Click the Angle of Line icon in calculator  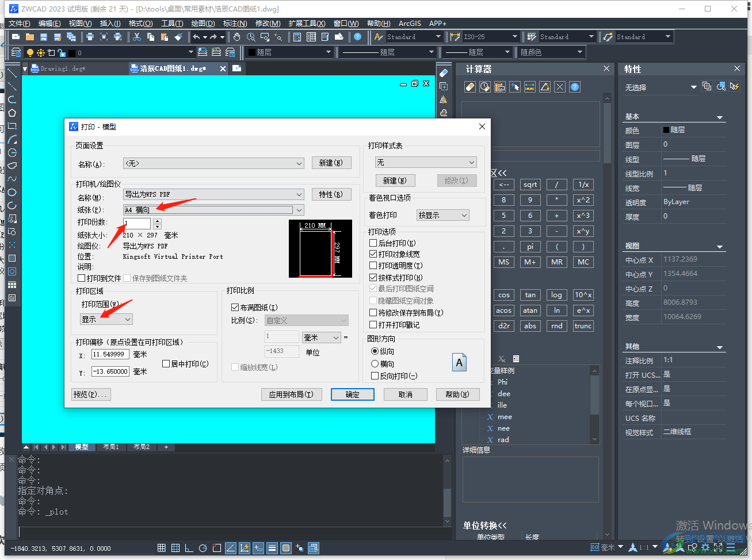point(545,87)
